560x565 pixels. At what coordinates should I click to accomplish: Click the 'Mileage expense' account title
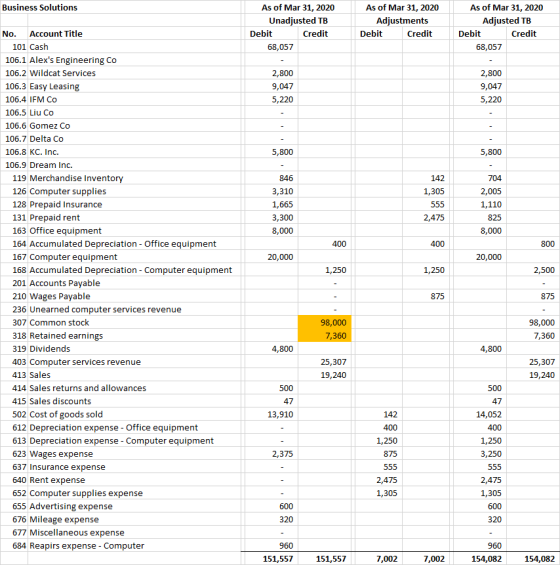[64, 520]
